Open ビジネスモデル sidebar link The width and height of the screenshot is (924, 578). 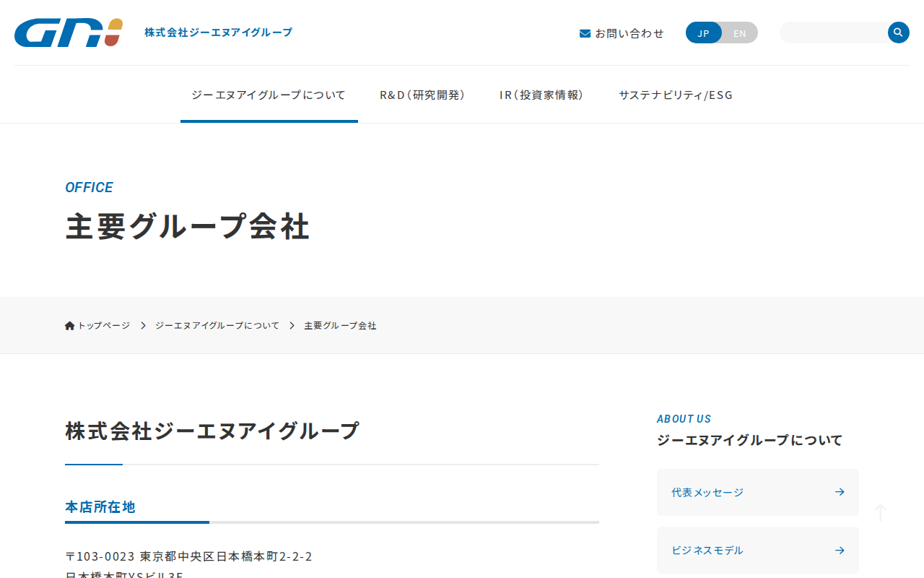pyautogui.click(x=707, y=550)
